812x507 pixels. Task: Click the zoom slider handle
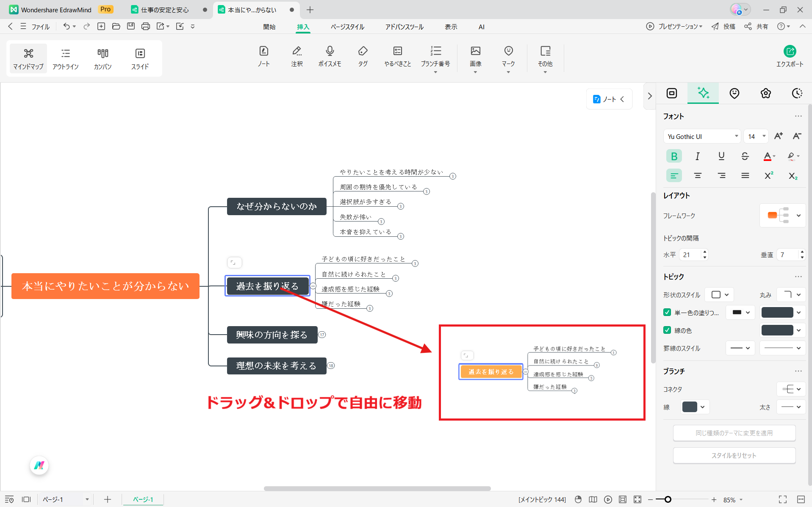[x=668, y=499]
